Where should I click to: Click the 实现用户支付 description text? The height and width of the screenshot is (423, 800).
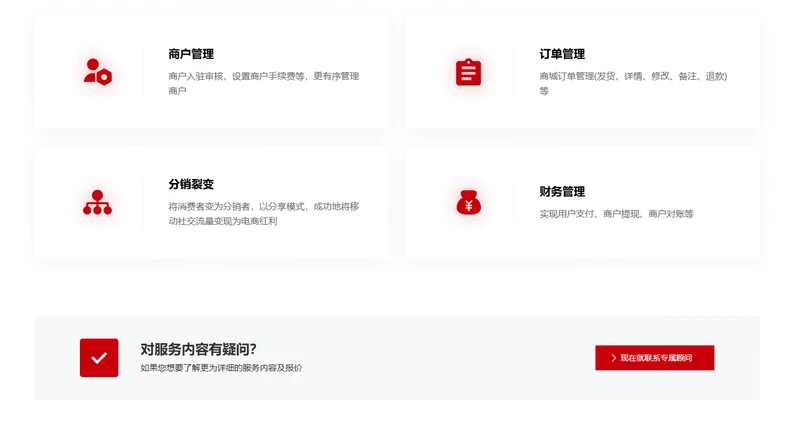pyautogui.click(x=616, y=214)
